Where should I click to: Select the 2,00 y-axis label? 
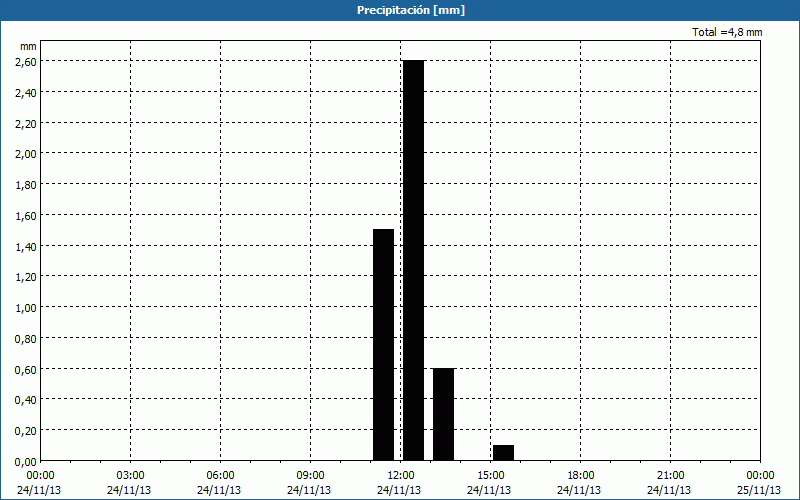click(27, 154)
